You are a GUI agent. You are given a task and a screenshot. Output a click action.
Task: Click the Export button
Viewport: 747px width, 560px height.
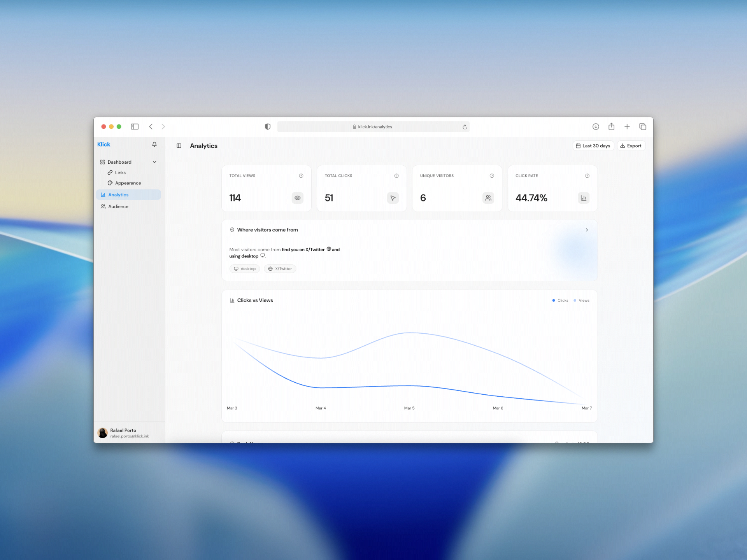click(631, 146)
